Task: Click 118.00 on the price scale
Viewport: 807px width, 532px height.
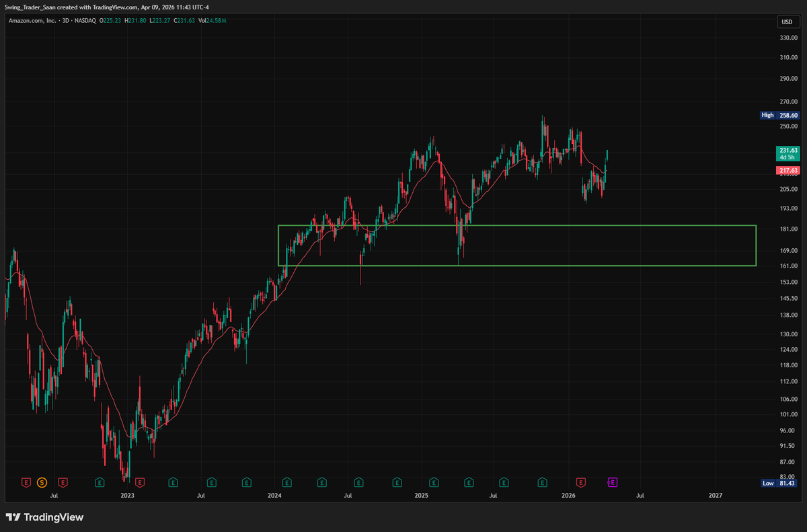Action: [788, 365]
